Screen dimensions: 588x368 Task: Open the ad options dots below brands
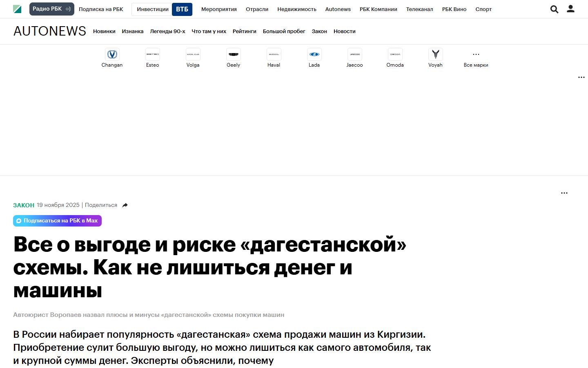(x=581, y=77)
